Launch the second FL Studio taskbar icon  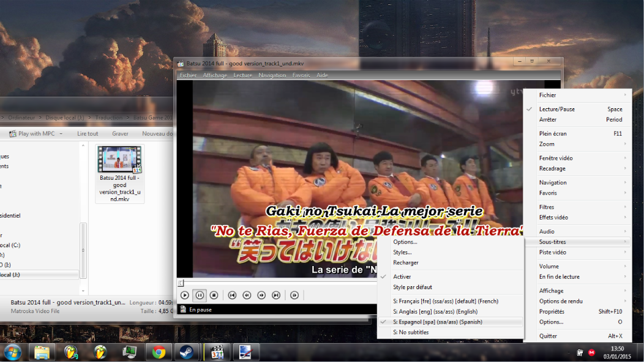click(100, 352)
